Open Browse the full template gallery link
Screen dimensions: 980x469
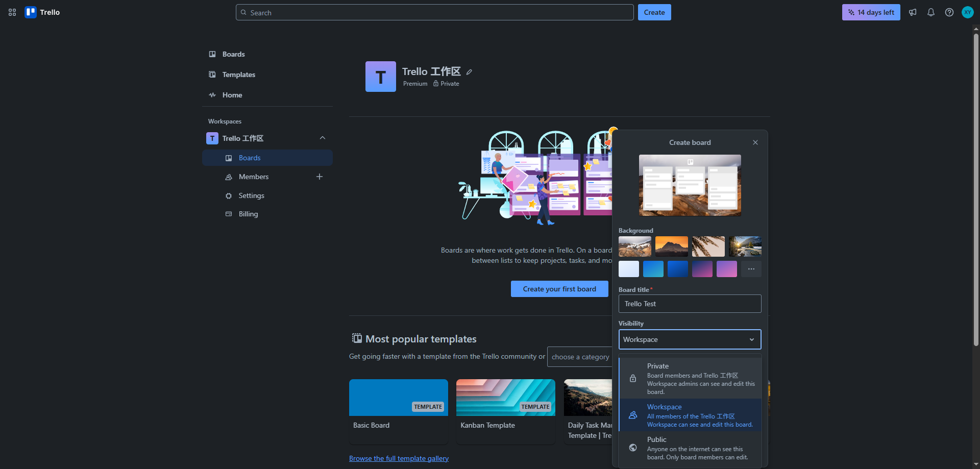[399, 458]
